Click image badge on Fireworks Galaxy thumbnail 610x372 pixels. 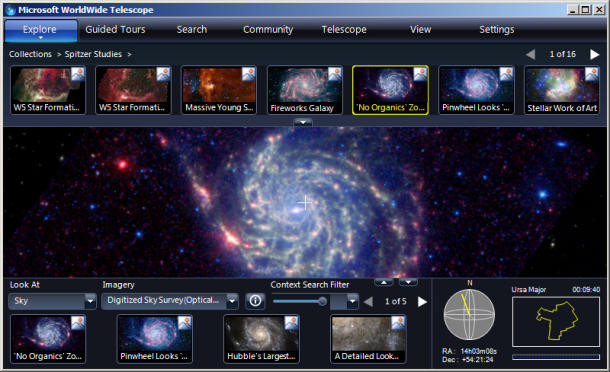(x=335, y=74)
